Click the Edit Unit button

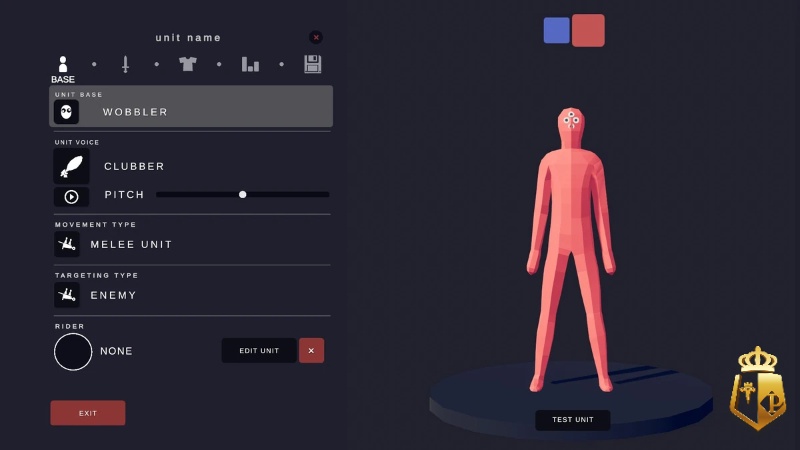coord(259,351)
